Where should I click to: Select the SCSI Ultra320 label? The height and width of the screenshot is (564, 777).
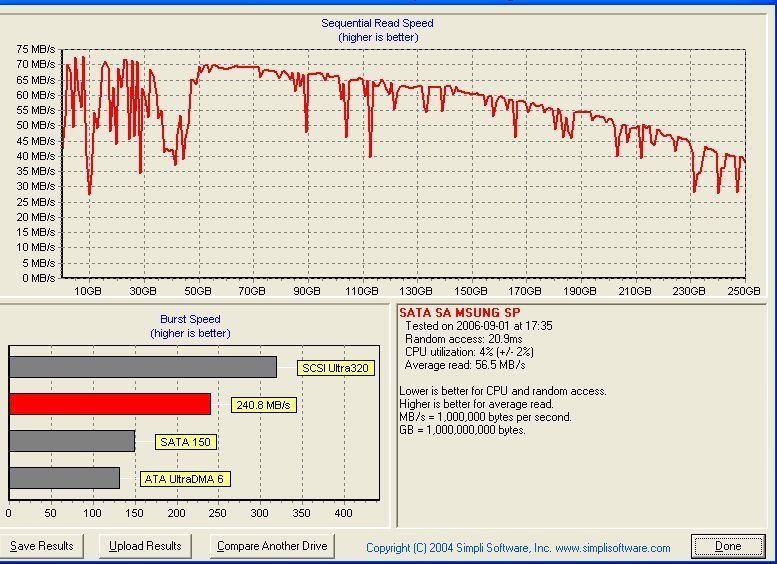pos(335,368)
